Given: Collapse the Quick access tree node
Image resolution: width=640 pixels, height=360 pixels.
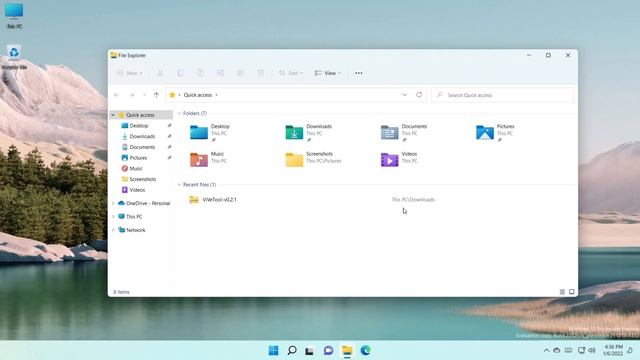Looking at the screenshot, I should click(x=113, y=115).
